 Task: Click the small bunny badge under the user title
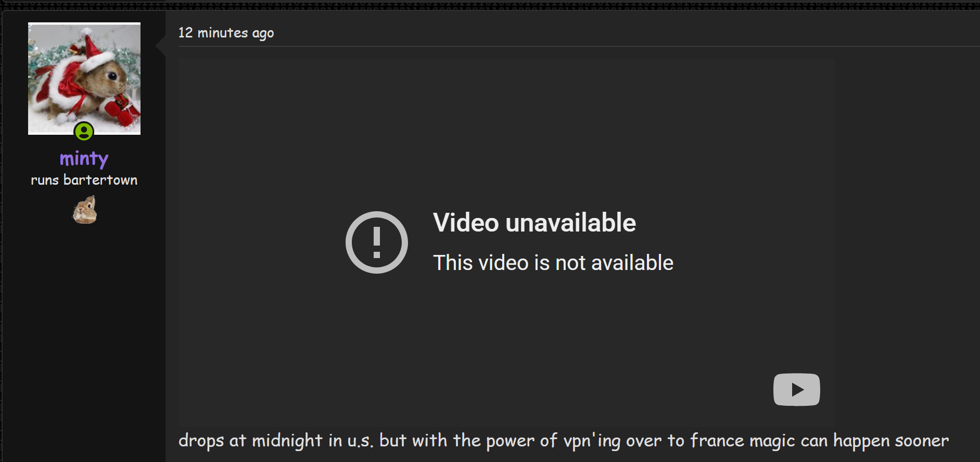85,210
